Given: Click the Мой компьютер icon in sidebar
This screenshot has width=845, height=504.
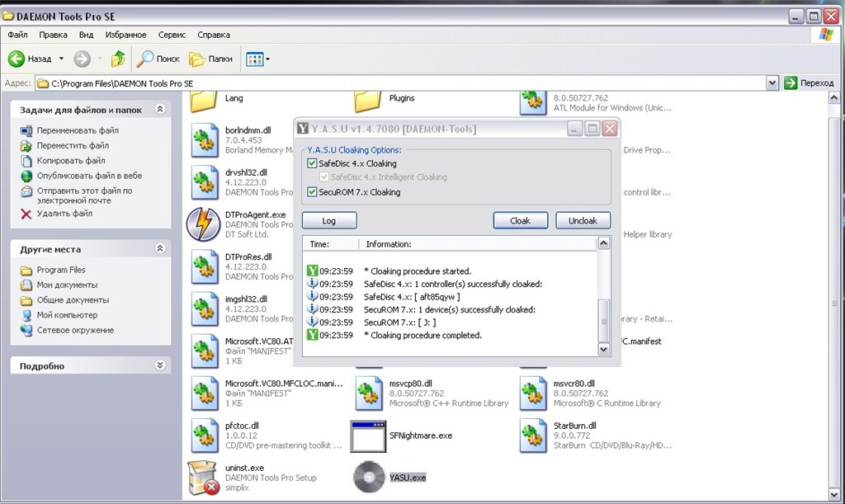Looking at the screenshot, I should click(26, 315).
